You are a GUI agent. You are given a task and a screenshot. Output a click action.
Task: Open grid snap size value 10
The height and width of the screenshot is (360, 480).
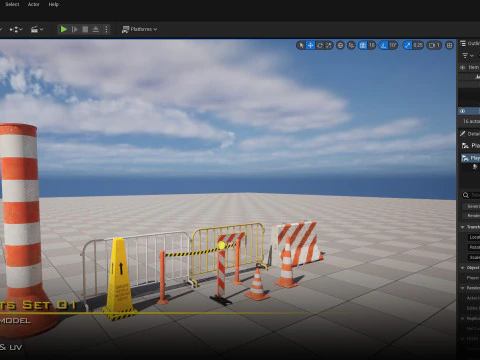point(372,45)
